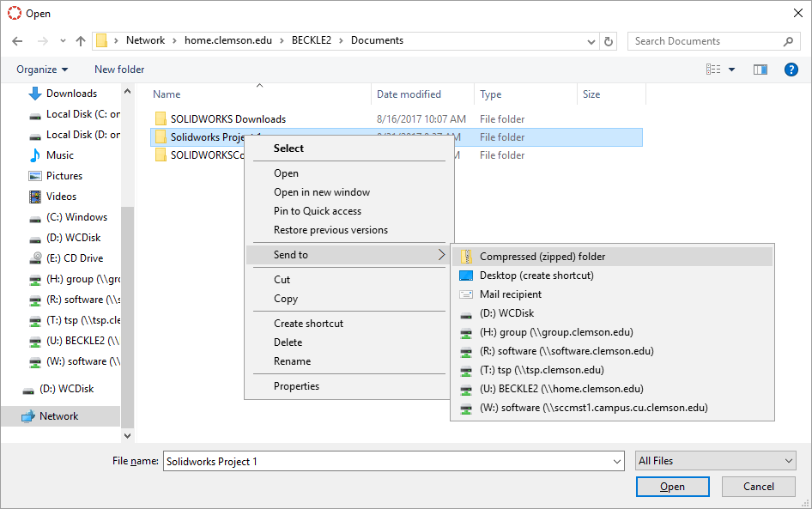
Task: Refresh the Documents folder view
Action: (x=609, y=41)
